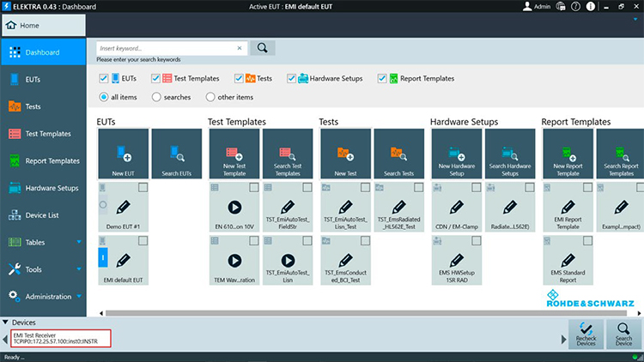Screen dimensions: 644x362
Task: Run the EN 610 test template tile
Action: 234,208
